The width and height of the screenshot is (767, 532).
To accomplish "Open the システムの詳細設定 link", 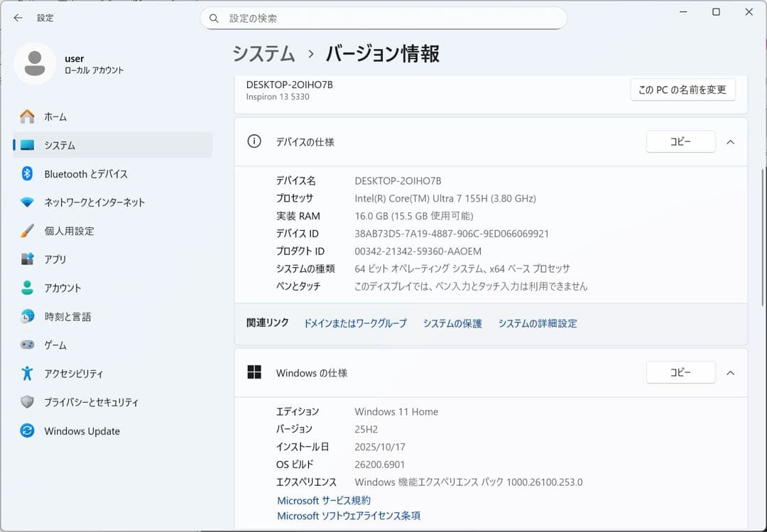I will (x=538, y=323).
